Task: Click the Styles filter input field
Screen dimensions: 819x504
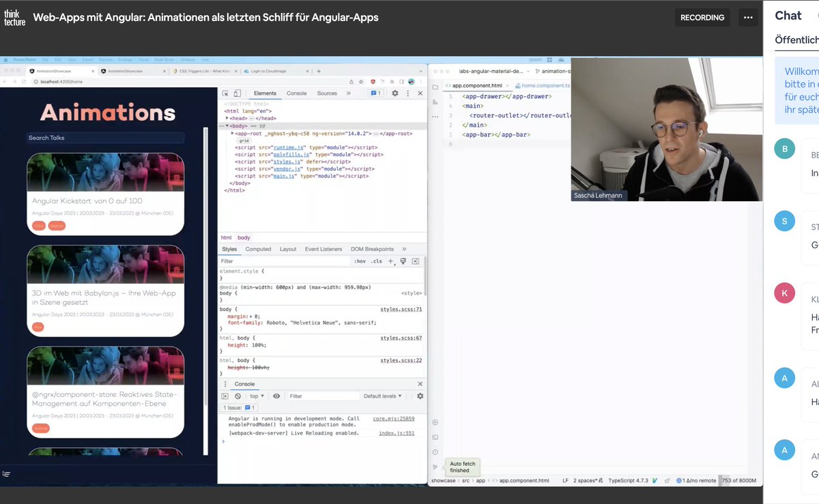Action: point(283,261)
